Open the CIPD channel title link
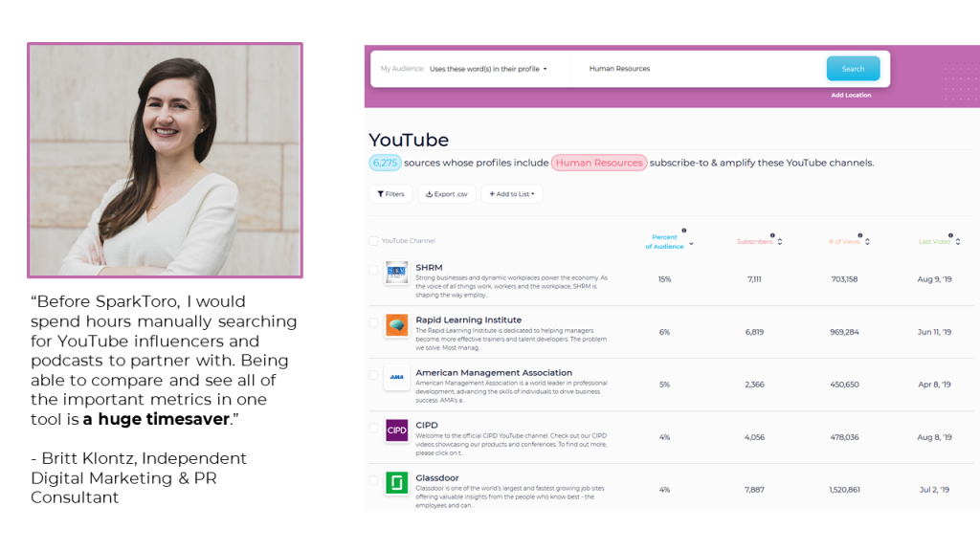The image size is (980, 551). point(427,425)
